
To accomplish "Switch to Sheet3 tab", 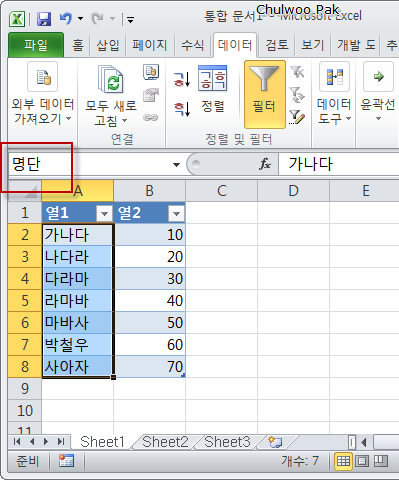I will coord(227,442).
